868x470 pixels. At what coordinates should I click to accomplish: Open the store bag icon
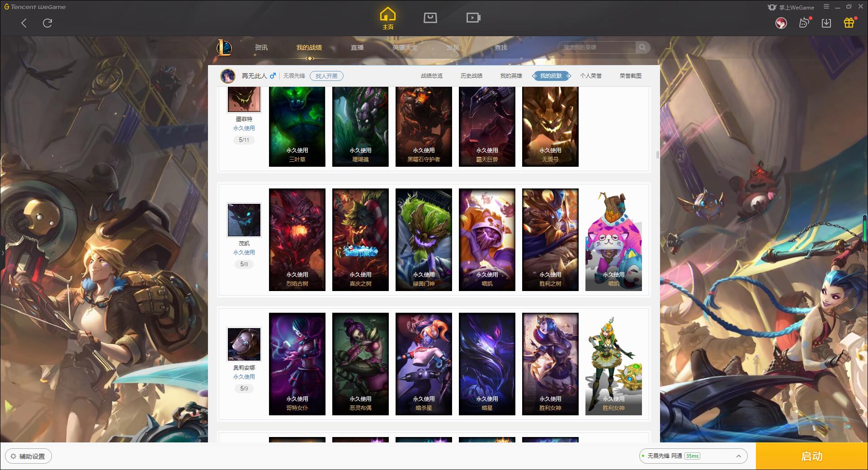point(430,18)
